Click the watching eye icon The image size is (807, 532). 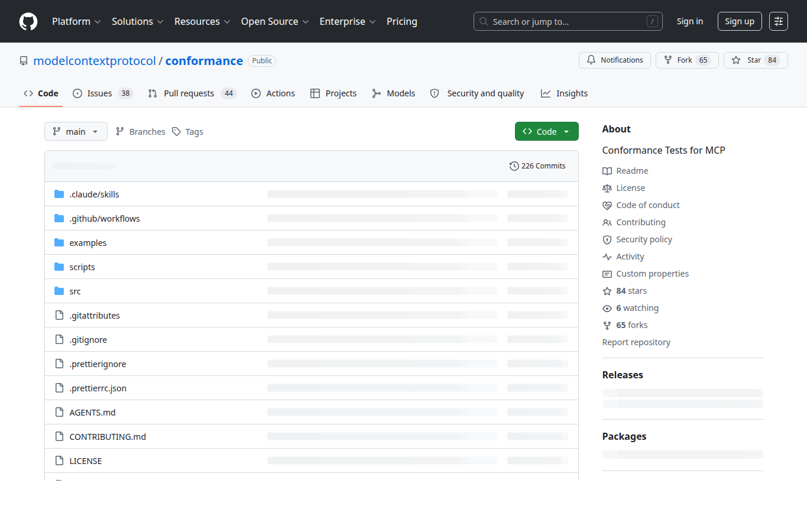click(607, 308)
